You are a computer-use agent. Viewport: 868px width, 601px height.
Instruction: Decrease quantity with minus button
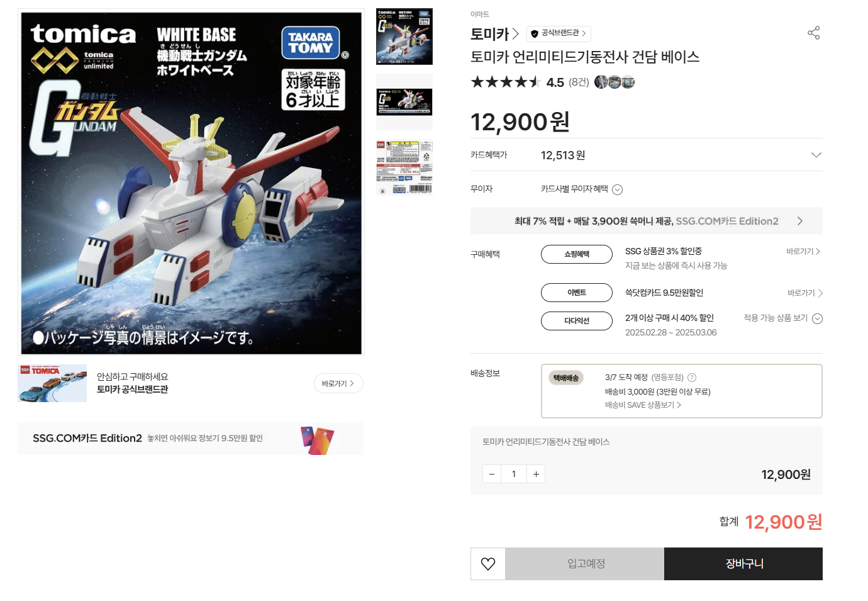pos(492,474)
